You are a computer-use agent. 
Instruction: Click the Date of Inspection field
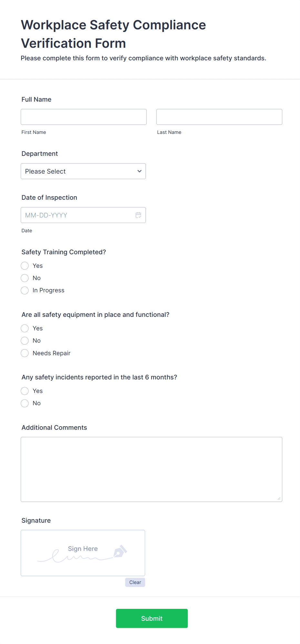point(77,215)
